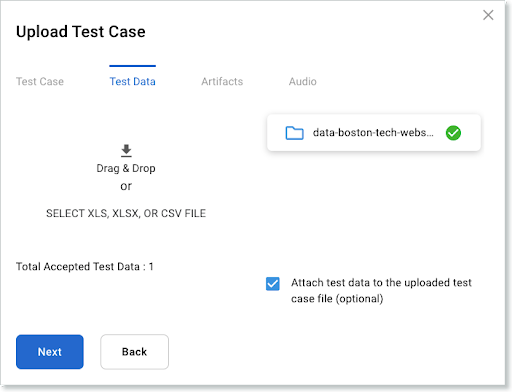Switch to the Test Case tab

point(40,81)
